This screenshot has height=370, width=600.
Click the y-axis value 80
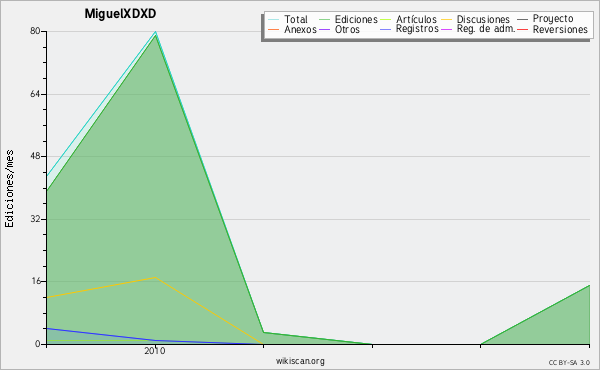click(35, 31)
